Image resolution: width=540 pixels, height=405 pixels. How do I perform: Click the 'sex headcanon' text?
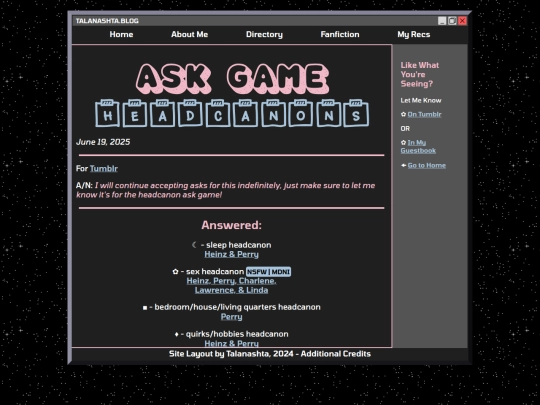[215, 271]
